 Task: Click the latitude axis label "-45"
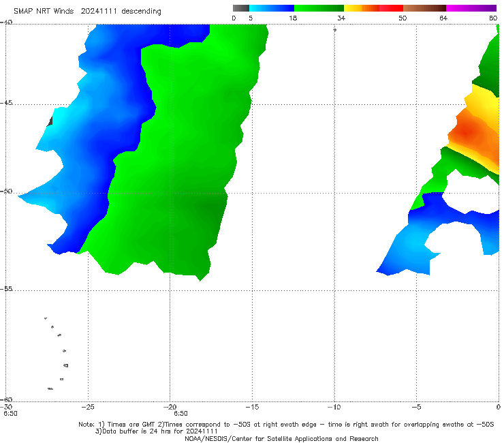(6, 103)
